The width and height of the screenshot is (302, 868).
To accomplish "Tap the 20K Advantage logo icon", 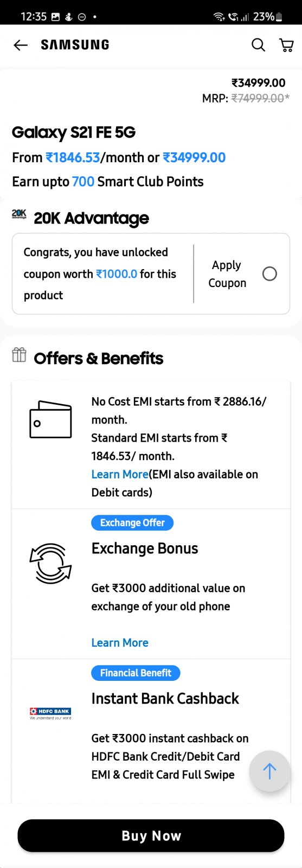I will click(x=19, y=214).
